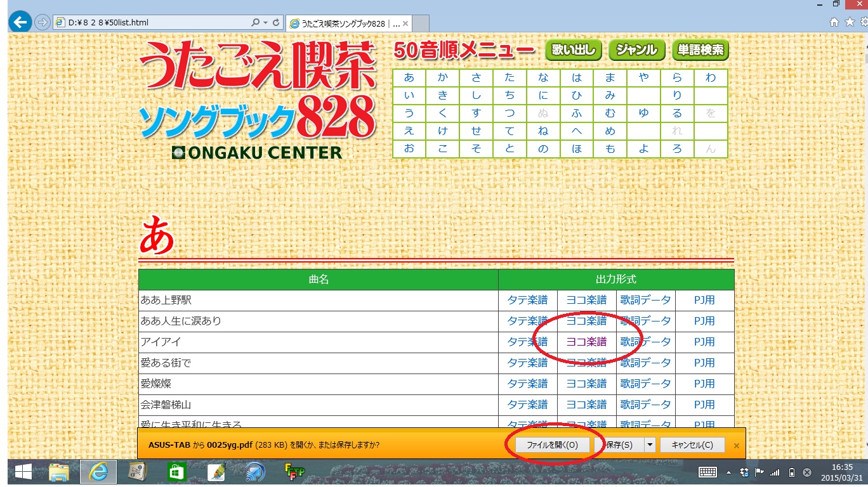Open the あ link in the 50音順 table
This screenshot has height=487, width=868.
pos(409,78)
